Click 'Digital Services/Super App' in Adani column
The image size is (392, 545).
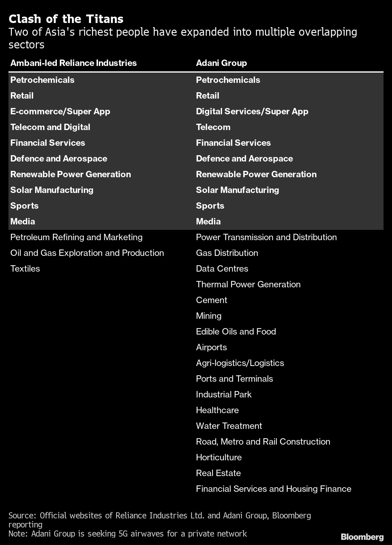252,111
